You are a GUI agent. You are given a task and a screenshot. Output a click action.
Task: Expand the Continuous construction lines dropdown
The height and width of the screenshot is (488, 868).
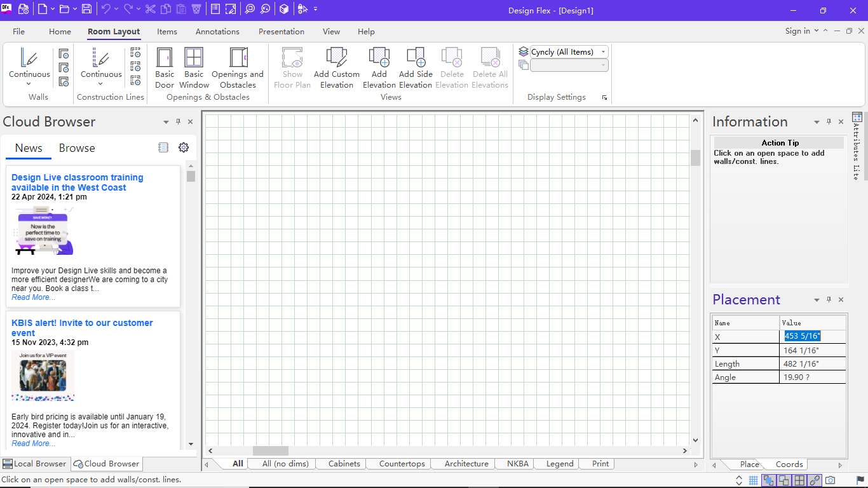101,83
